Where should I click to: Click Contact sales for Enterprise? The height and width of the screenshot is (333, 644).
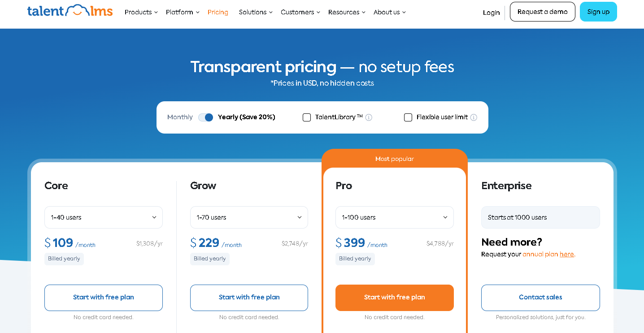(540, 298)
